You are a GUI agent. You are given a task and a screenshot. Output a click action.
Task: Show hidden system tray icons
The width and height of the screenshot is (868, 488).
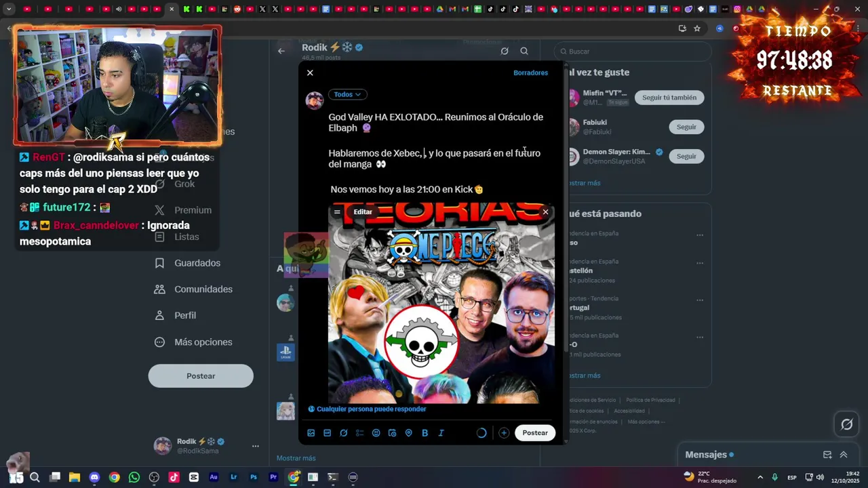(760, 477)
